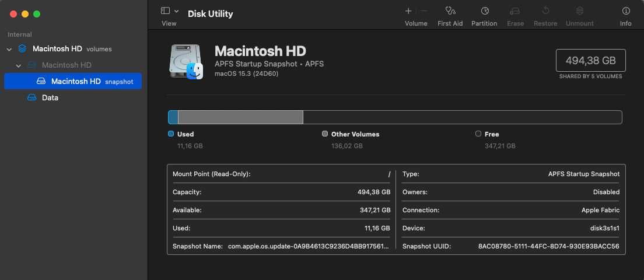Click the snapshot drive icon in selected row
Image resolution: width=644 pixels, height=280 pixels.
tap(41, 81)
